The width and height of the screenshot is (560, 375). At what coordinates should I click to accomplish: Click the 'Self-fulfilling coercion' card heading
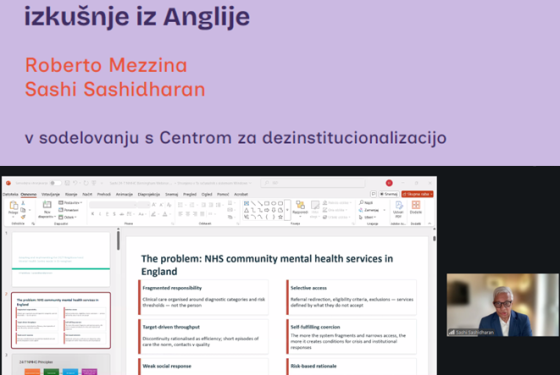pyautogui.click(x=315, y=327)
